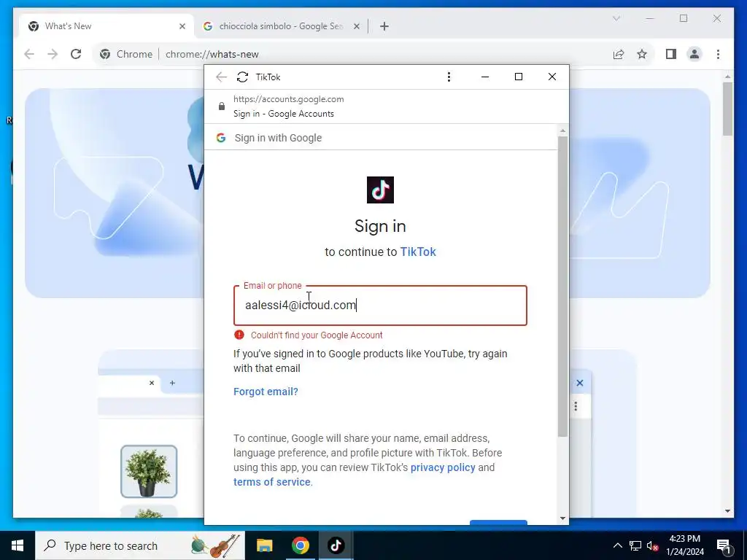747x560 pixels.
Task: Click the TikTok window back arrow
Action: click(221, 77)
